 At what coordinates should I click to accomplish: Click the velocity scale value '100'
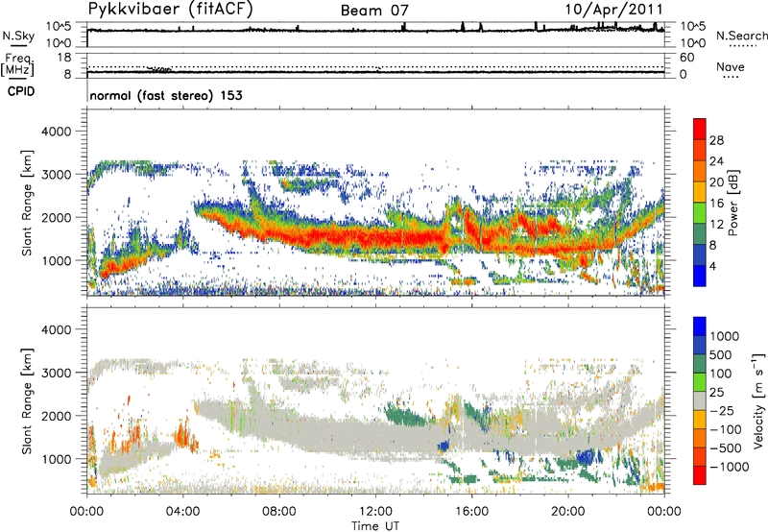[721, 374]
